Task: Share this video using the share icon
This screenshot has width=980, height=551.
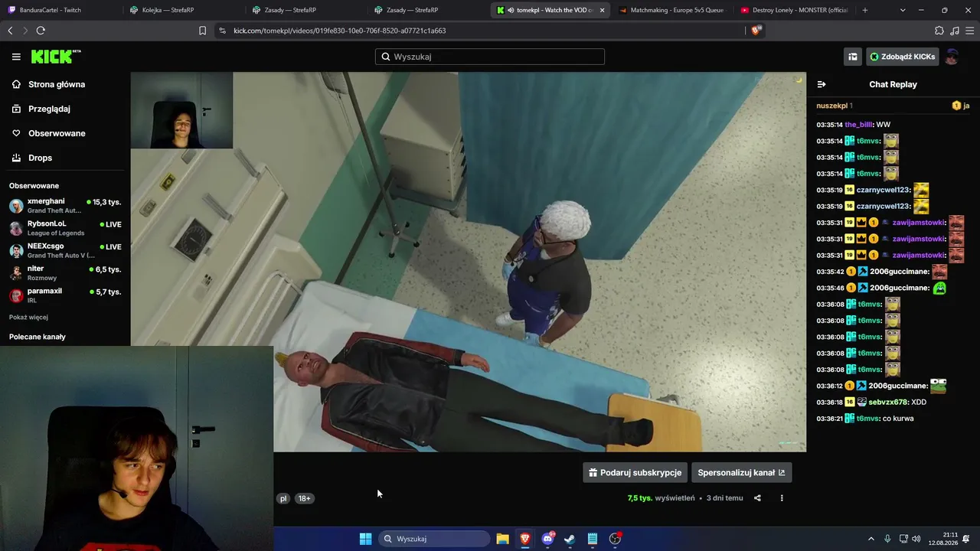Action: click(757, 498)
